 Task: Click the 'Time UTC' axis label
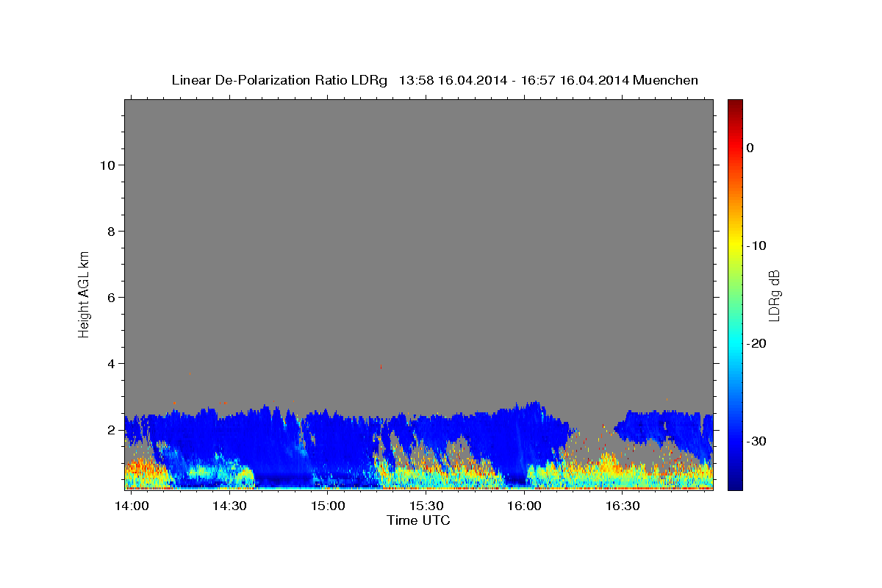click(x=418, y=520)
